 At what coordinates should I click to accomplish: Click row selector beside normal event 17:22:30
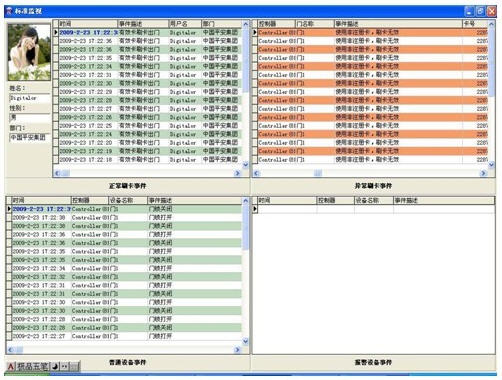tap(56, 83)
